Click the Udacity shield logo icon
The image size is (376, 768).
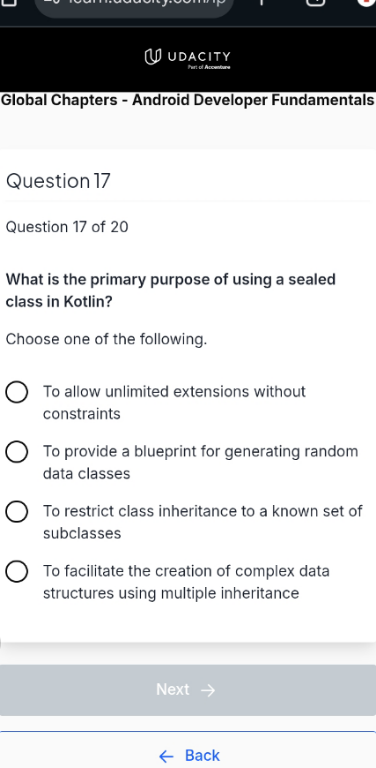click(x=153, y=57)
